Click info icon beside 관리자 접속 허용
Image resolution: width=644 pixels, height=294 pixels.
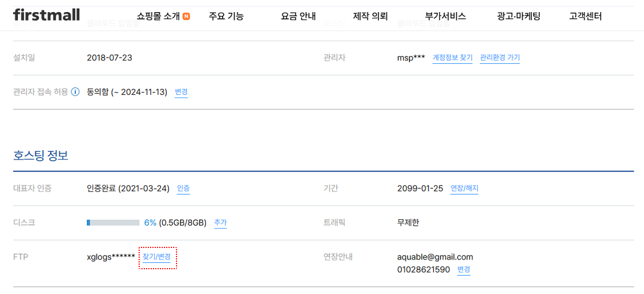pyautogui.click(x=75, y=92)
